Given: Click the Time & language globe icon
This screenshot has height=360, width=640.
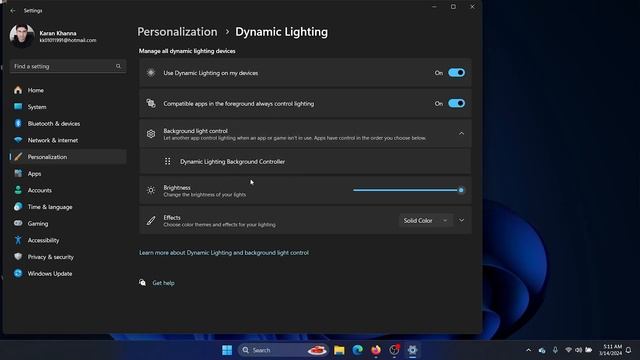Looking at the screenshot, I should click(x=18, y=207).
